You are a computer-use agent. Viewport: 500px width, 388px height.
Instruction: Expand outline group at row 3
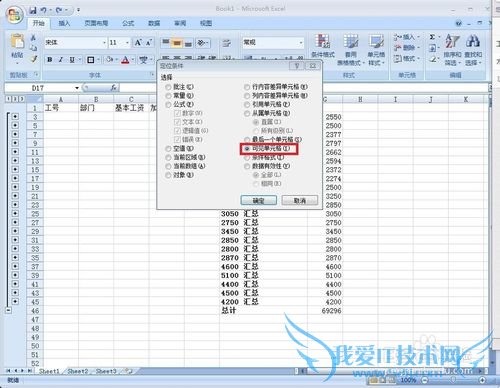[15, 116]
